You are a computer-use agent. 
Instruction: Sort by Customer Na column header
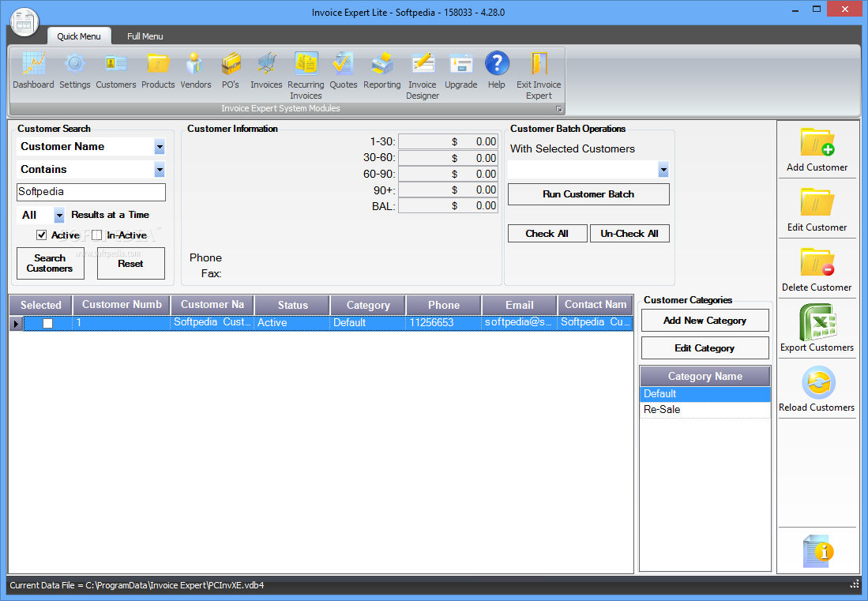pyautogui.click(x=212, y=305)
